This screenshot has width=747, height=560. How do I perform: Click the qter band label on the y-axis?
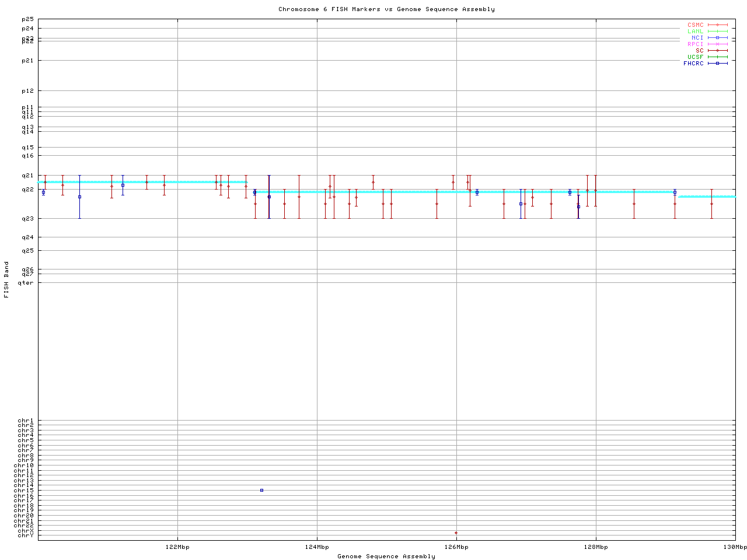coord(26,283)
